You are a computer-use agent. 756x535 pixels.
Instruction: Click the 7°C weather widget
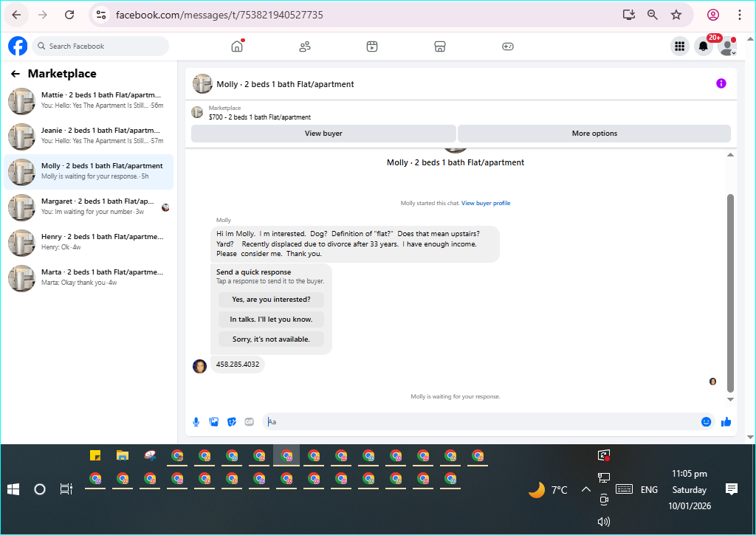548,490
